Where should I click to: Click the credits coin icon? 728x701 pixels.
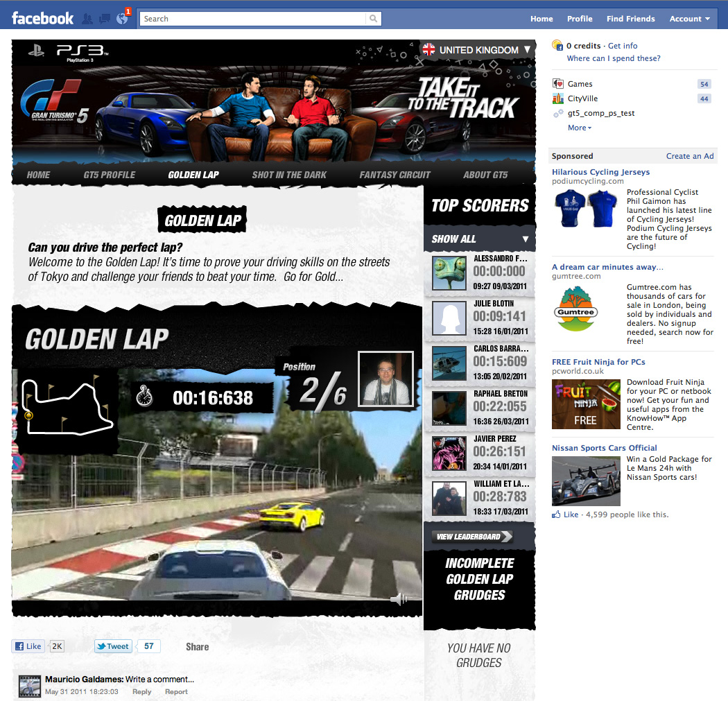[x=557, y=46]
